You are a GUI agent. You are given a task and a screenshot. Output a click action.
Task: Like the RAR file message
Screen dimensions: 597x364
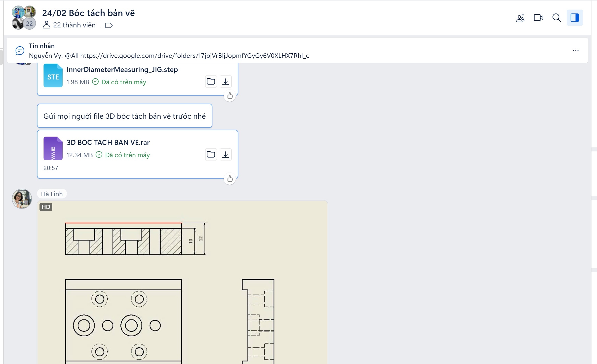coord(229,179)
